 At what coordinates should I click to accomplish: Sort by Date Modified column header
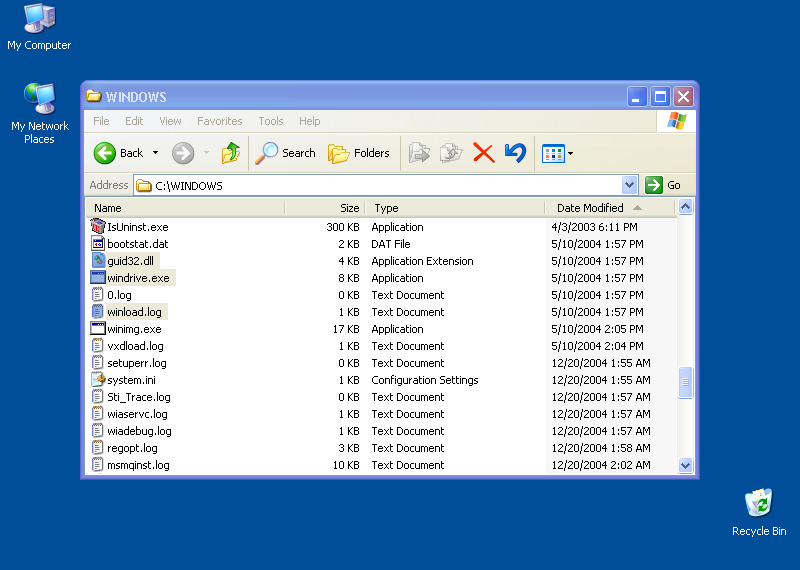tap(610, 208)
